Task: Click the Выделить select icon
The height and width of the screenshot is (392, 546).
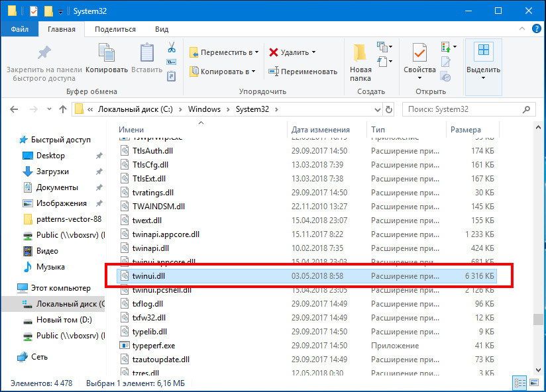Action: point(483,50)
